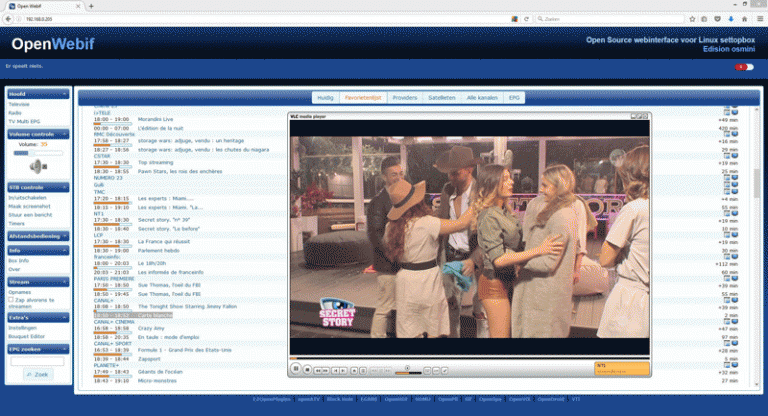
Task: Reload the page with the browser refresh icon
Action: pyautogui.click(x=525, y=18)
